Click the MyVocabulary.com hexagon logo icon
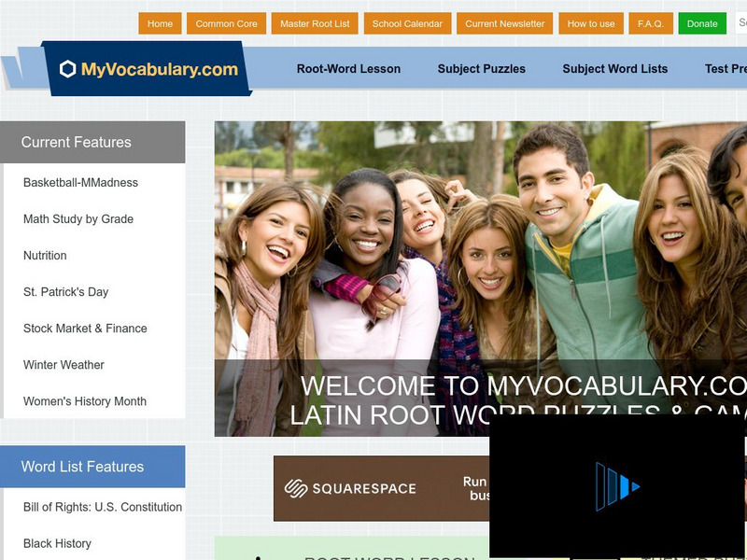 click(67, 69)
